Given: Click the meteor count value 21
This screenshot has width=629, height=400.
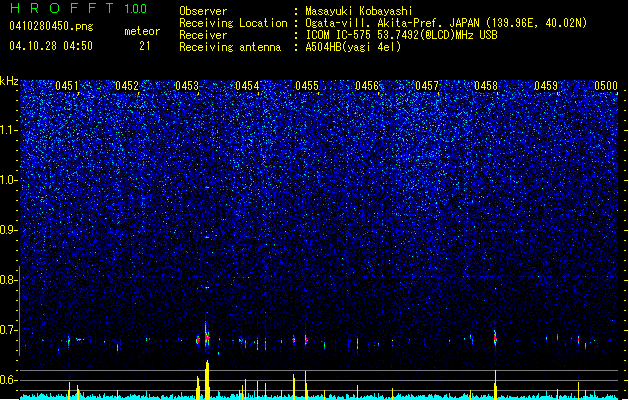Looking at the screenshot, I should click(x=145, y=46).
